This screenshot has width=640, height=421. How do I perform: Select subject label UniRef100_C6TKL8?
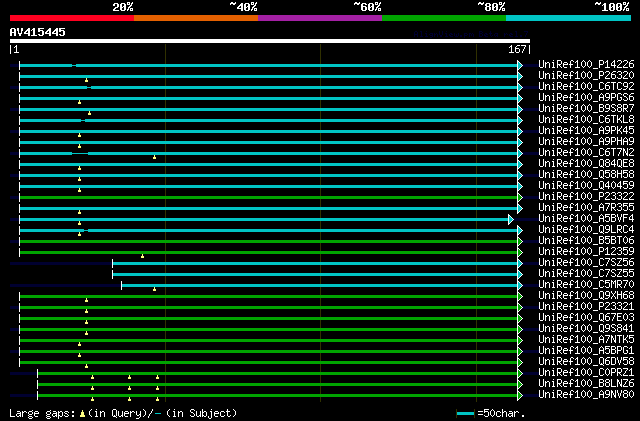[x=586, y=120]
